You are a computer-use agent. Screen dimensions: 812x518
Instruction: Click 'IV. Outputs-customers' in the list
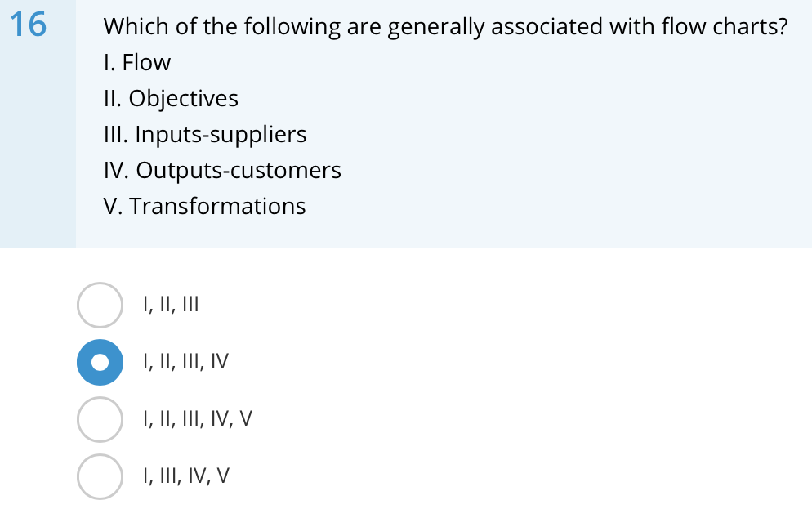click(222, 170)
